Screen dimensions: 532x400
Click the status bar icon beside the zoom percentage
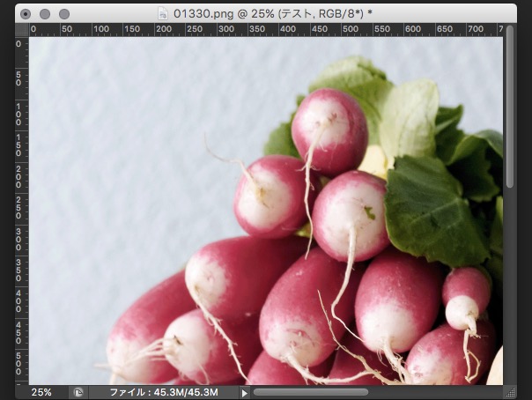[78, 391]
